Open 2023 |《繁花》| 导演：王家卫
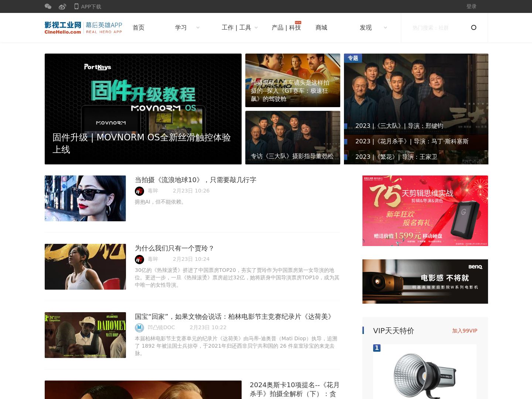The width and height of the screenshot is (532, 399). click(396, 157)
